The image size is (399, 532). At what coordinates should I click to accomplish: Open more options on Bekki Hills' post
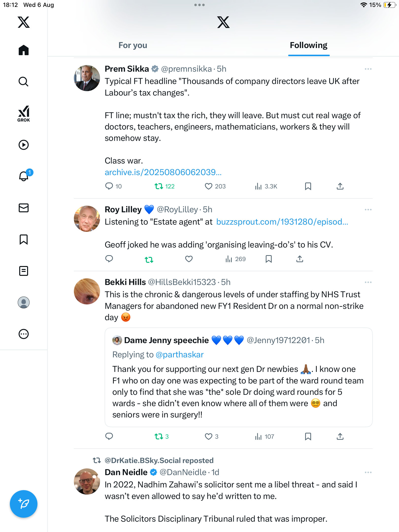(368, 282)
